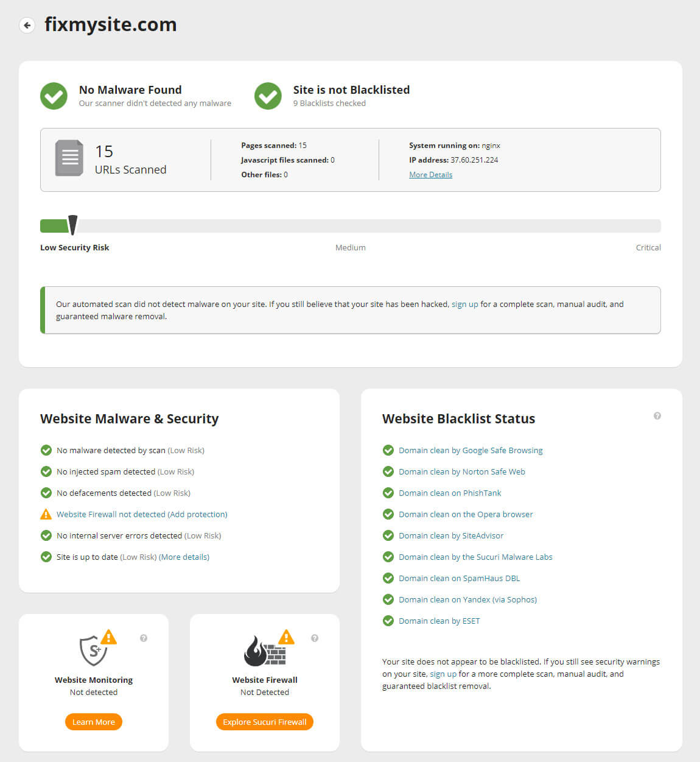Open the More Details link
700x762 pixels.
pos(430,175)
